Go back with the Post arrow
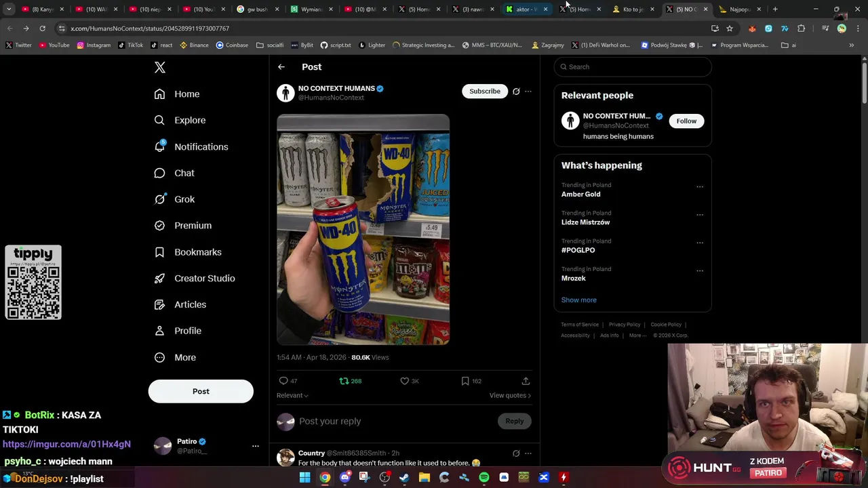 (281, 66)
